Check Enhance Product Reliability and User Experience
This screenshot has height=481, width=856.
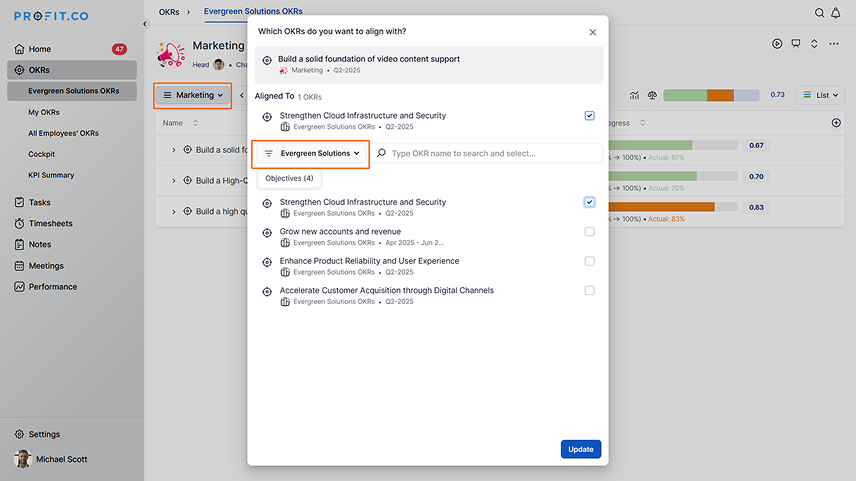pos(590,261)
